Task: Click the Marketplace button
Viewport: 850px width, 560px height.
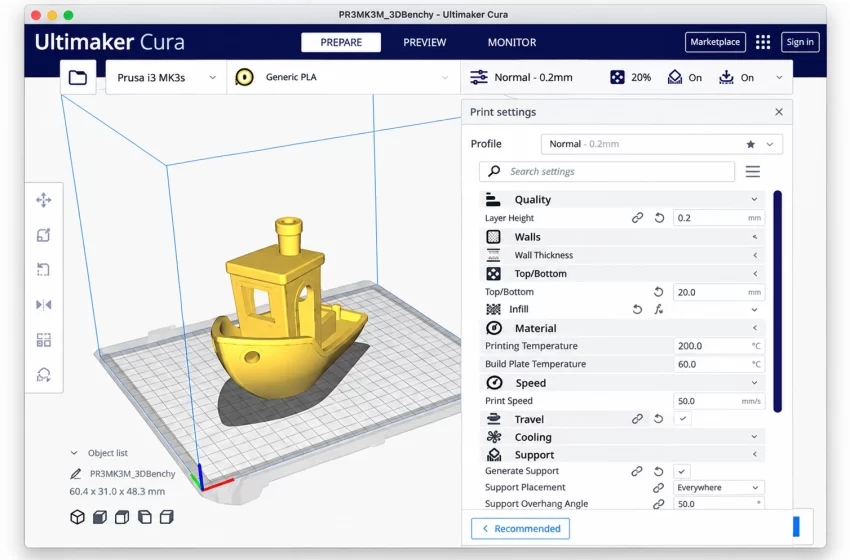Action: click(x=715, y=42)
